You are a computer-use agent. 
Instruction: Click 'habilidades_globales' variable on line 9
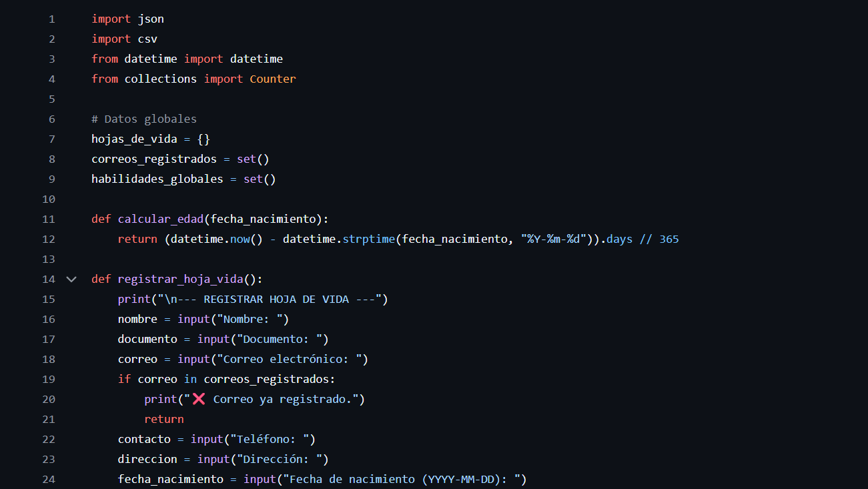point(157,179)
